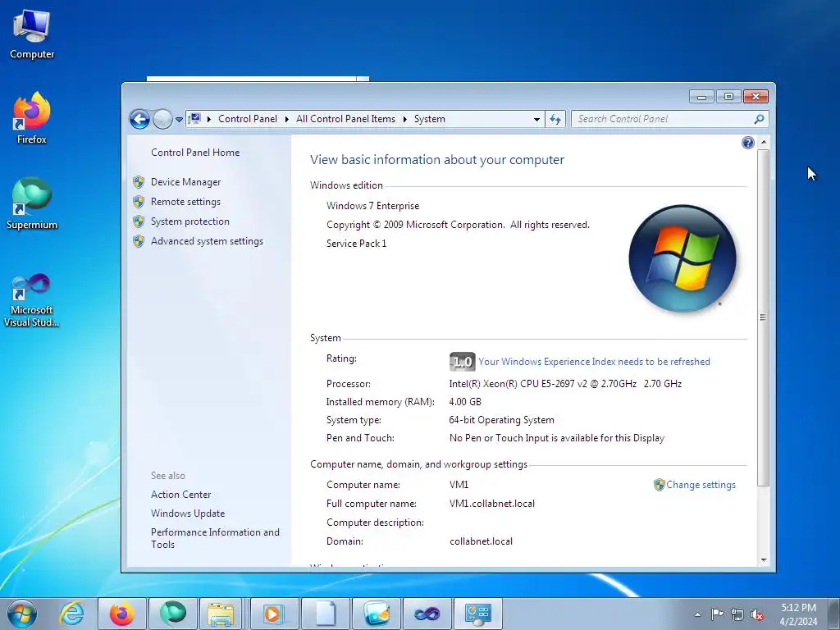
Task: Open Device Manager
Action: pos(185,182)
